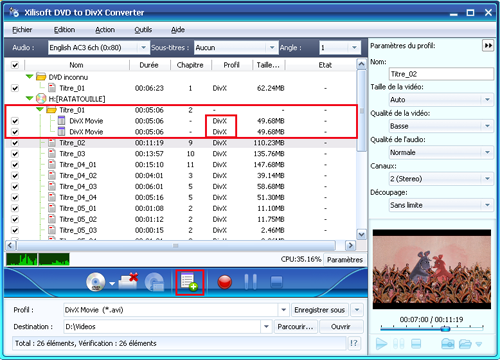Image resolution: width=500 pixels, height=360 pixels.
Task: Uncheck Titre_01 under DVD inconnu
Action: (15, 88)
